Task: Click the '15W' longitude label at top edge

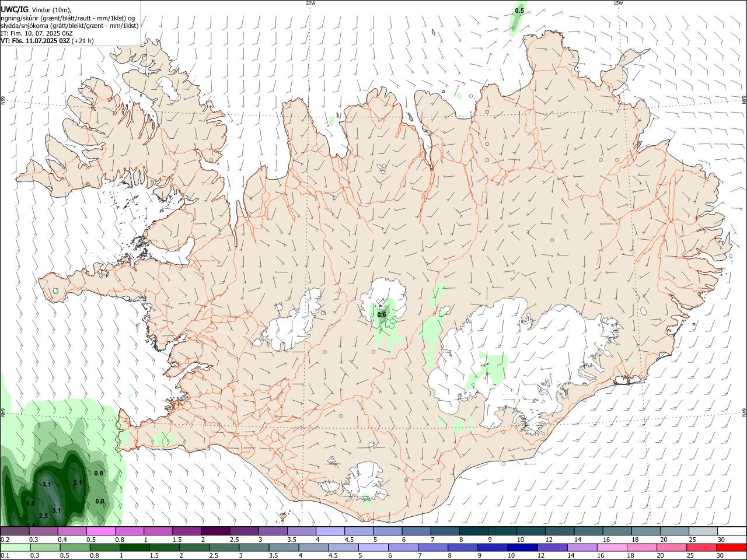Action: point(618,3)
